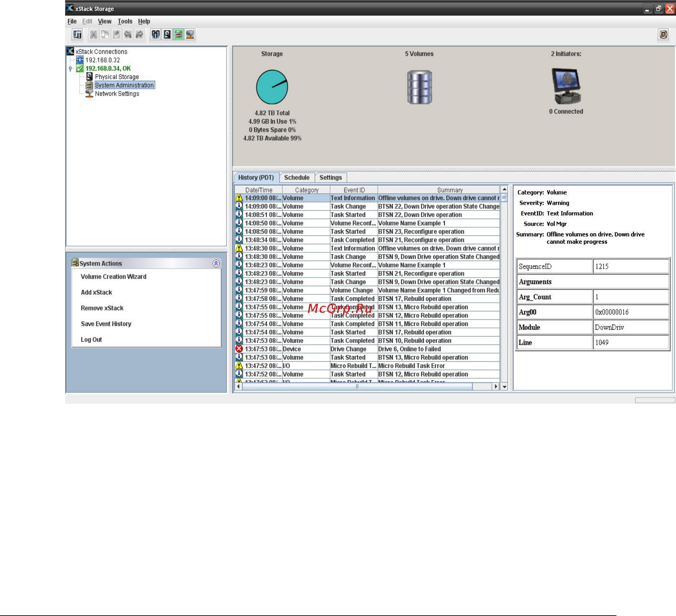Click the help icon at toolbar right
The width and height of the screenshot is (676, 616).
663,35
